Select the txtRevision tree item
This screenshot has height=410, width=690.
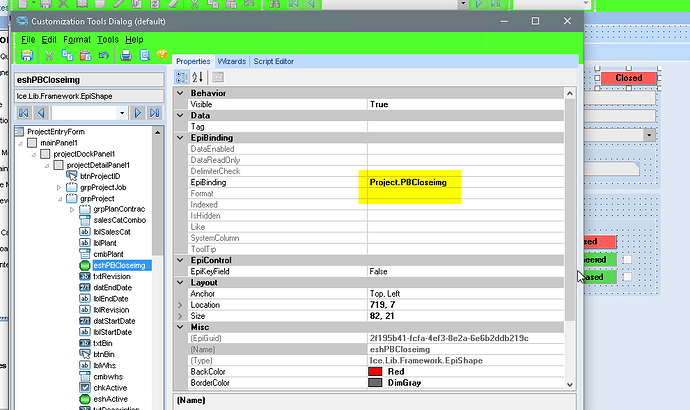coord(112,276)
